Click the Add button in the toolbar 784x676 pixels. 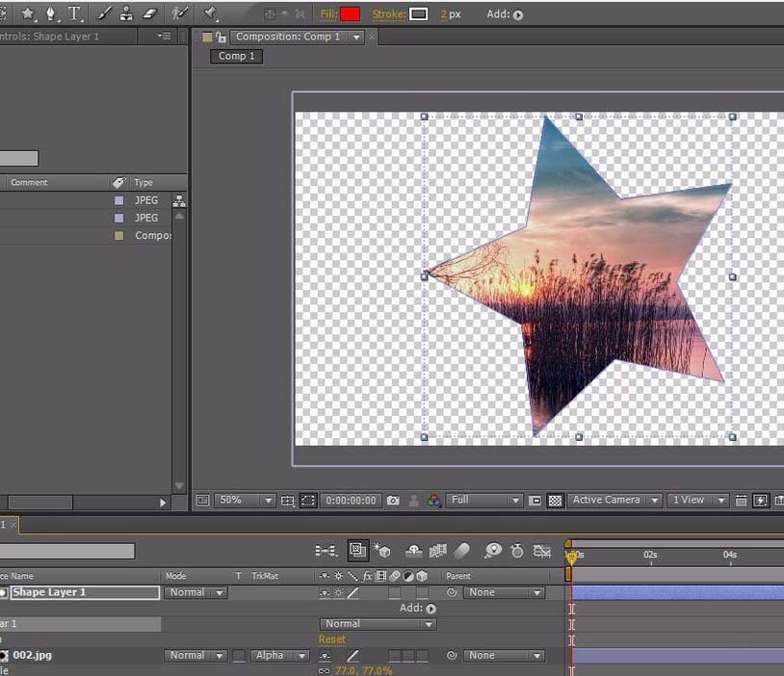click(518, 14)
